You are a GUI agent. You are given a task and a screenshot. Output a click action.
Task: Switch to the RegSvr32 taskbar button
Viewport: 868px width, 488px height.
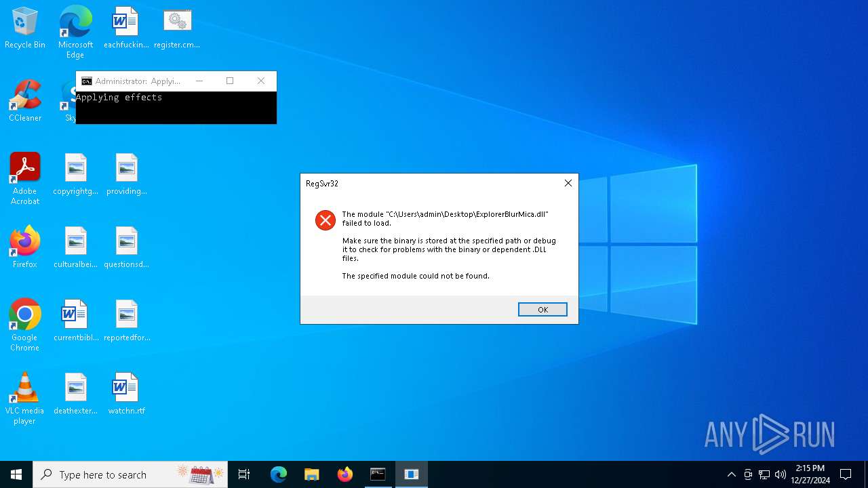(x=411, y=474)
